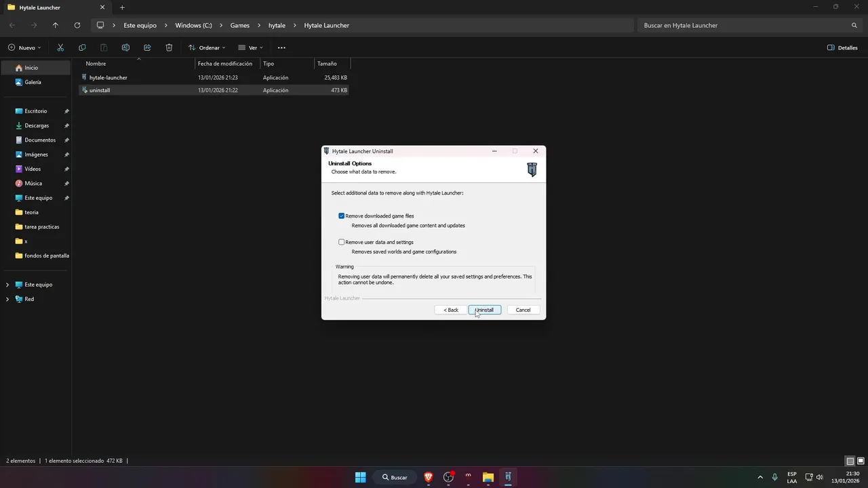
Task: Expand Este equipo tree node
Action: click(x=7, y=285)
